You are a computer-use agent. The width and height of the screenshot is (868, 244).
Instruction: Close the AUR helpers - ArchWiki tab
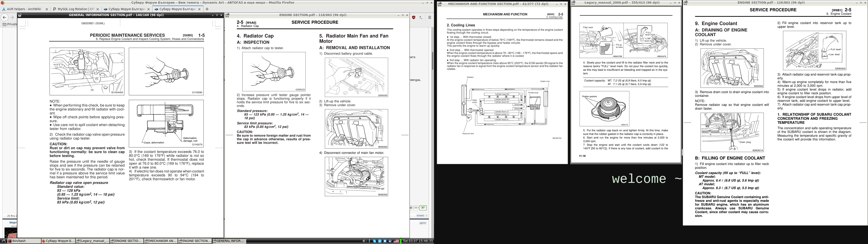point(47,9)
